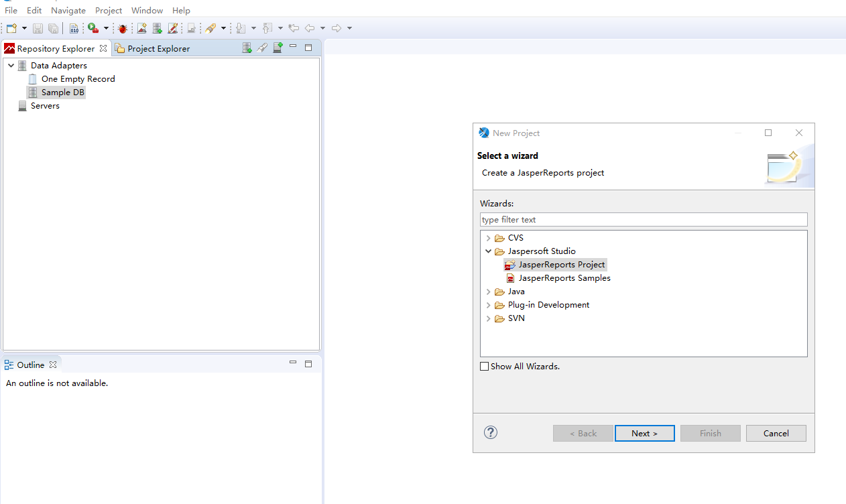This screenshot has height=504, width=846.
Task: Click the wizard filter text field
Action: (644, 220)
